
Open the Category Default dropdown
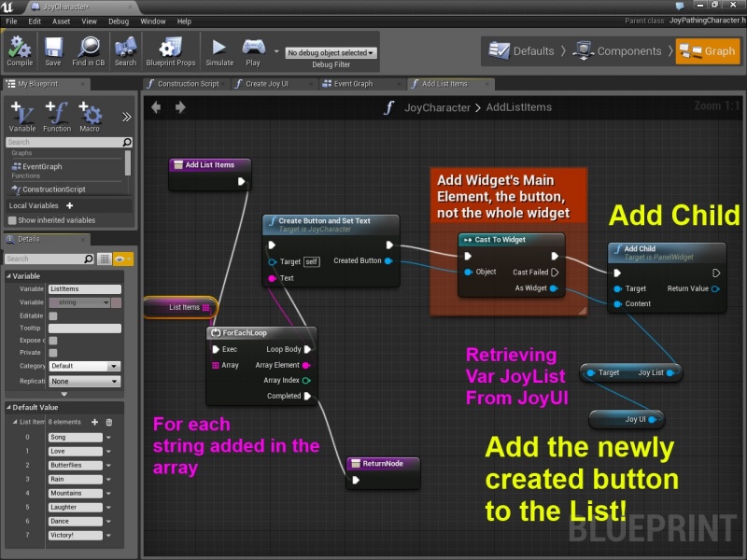point(84,366)
